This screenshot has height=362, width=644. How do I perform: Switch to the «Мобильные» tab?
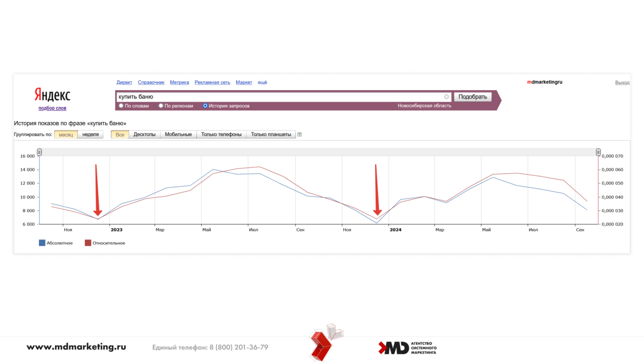click(x=178, y=134)
